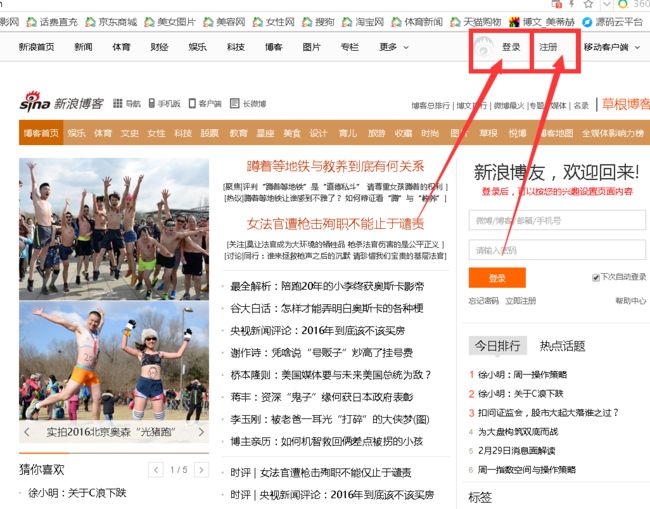Open 体育 in top navigation
The height and width of the screenshot is (509, 650).
[x=121, y=47]
